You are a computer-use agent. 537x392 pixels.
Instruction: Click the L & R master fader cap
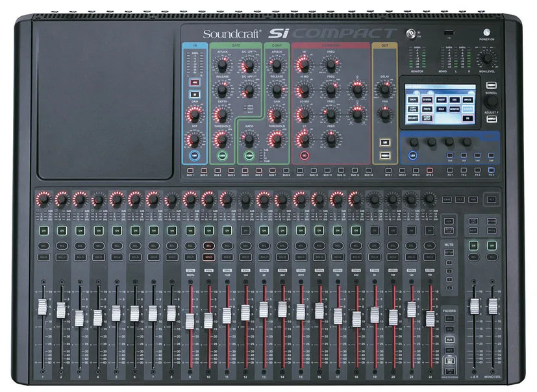coord(474,306)
